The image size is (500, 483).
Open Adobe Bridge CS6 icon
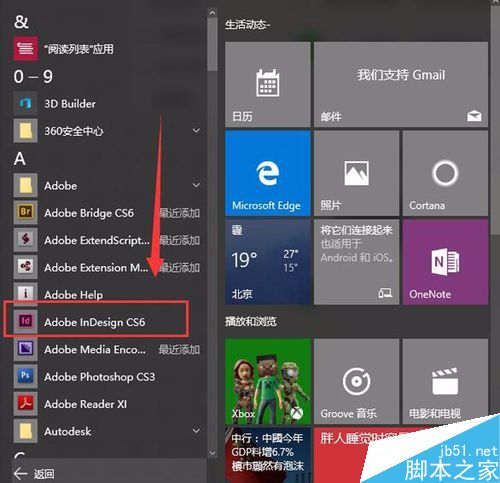click(25, 213)
